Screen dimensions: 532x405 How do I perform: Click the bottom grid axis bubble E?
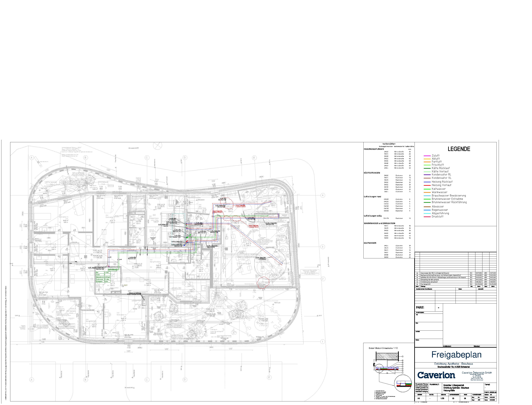(x=269, y=377)
